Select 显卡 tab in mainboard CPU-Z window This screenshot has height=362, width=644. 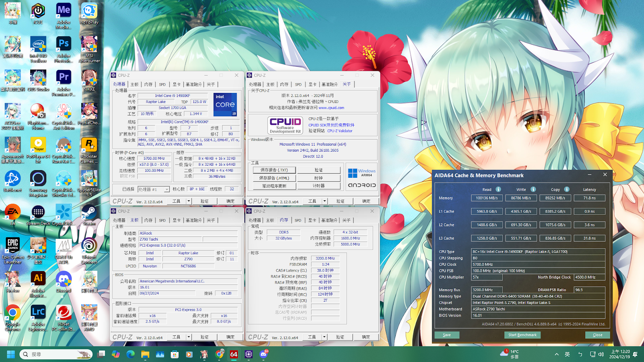click(x=177, y=220)
